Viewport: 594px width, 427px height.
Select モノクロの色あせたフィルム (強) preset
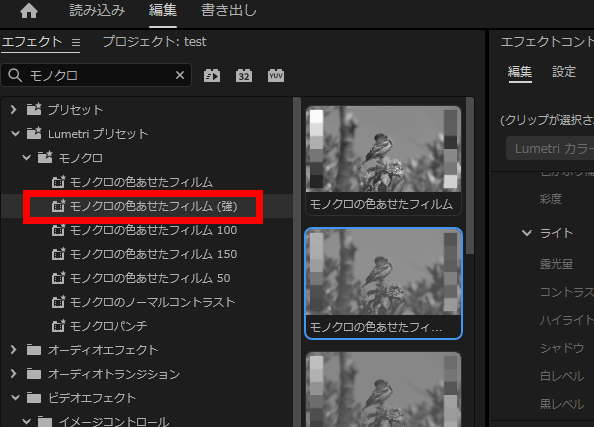(x=153, y=206)
